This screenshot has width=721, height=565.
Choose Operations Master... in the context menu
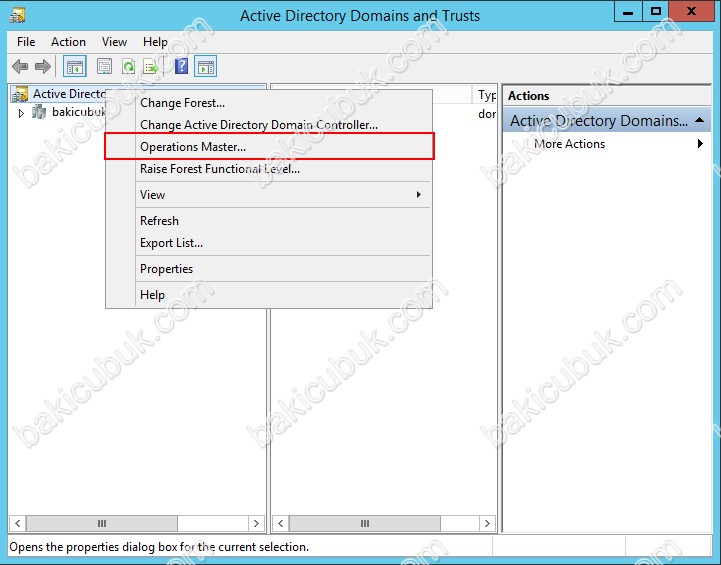pyautogui.click(x=269, y=147)
